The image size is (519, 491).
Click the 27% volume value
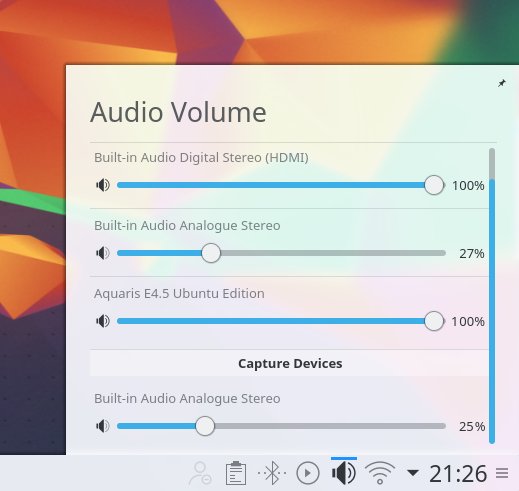coord(472,254)
